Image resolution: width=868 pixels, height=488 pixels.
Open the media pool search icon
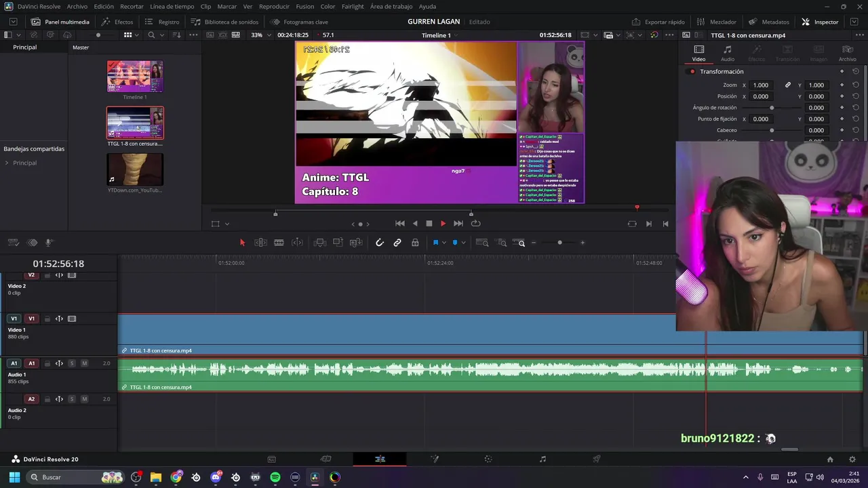(x=151, y=35)
